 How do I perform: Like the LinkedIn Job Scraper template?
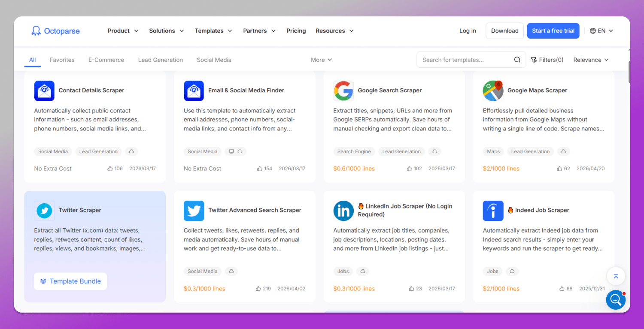(x=412, y=289)
